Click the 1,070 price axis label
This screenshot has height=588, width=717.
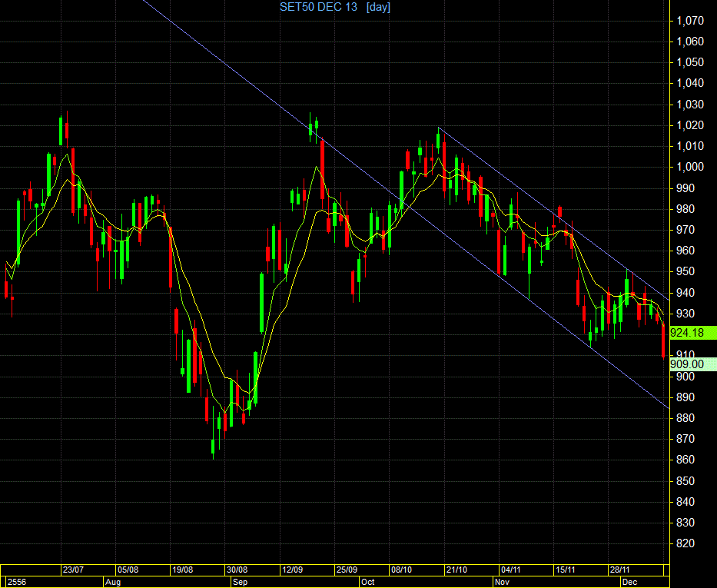tap(690, 21)
